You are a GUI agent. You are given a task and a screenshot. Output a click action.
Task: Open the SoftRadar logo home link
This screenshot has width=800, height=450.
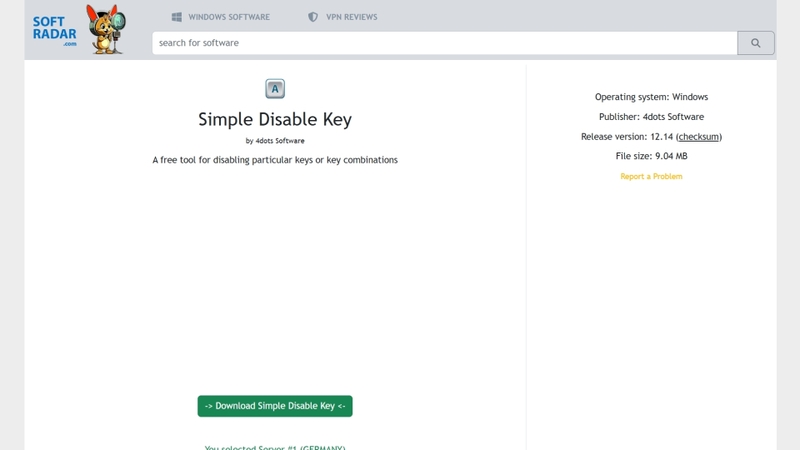(x=55, y=31)
